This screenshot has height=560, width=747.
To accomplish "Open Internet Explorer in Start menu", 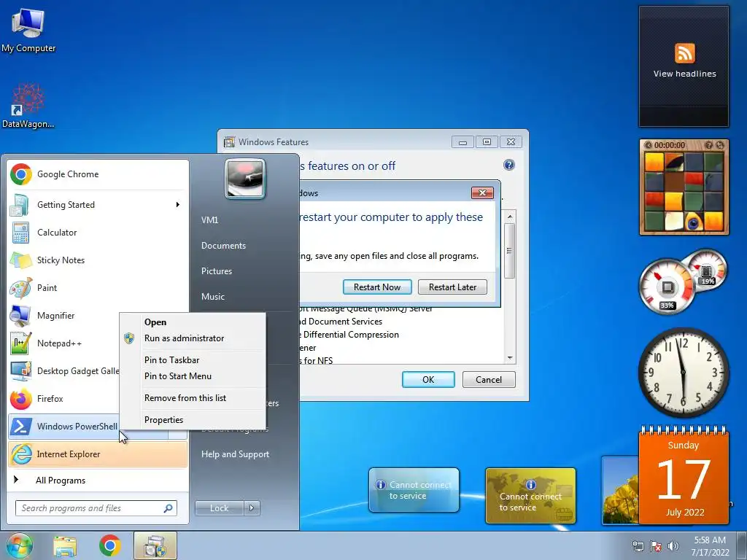I will (98, 454).
